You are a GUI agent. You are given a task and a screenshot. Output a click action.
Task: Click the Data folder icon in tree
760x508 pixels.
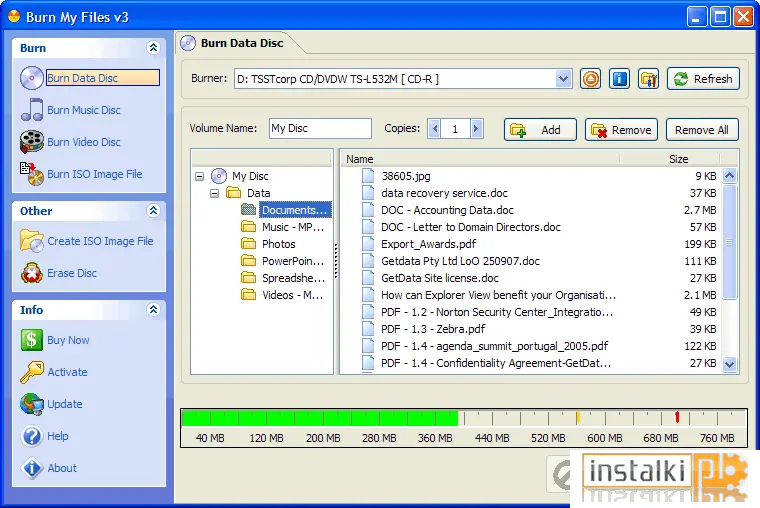(x=234, y=193)
